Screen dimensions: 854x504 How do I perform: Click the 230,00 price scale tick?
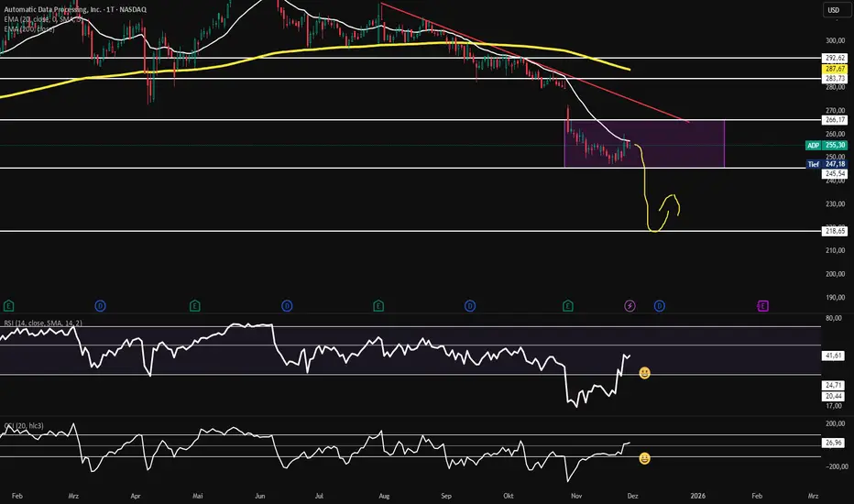[x=835, y=203]
